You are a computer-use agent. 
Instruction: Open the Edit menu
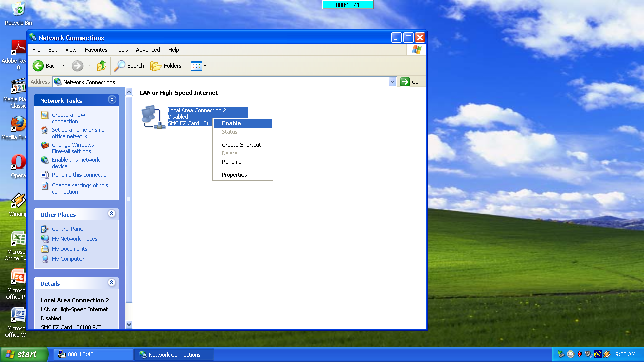53,50
